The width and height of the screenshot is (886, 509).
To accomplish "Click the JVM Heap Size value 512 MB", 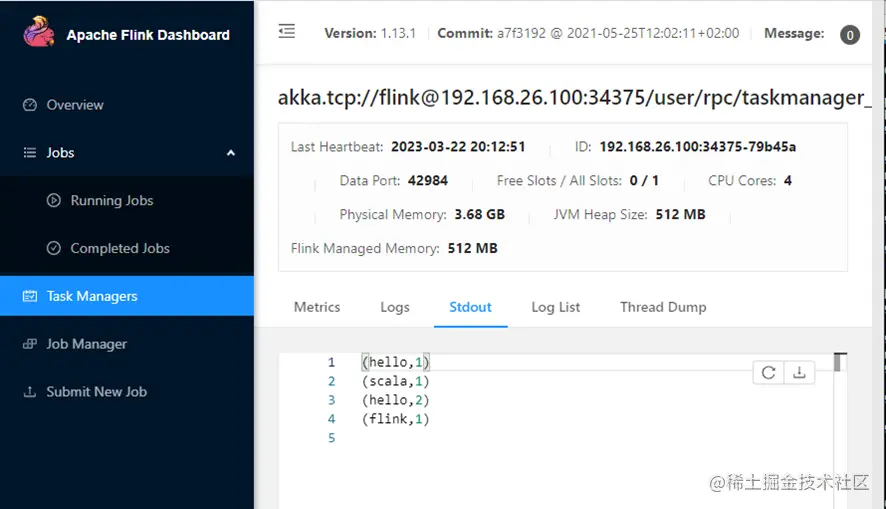I will 680,215.
